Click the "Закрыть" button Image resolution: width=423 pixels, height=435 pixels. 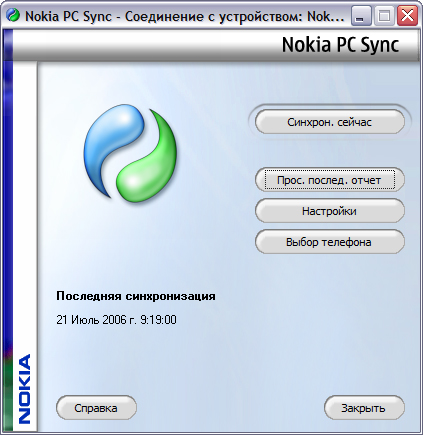(364, 408)
